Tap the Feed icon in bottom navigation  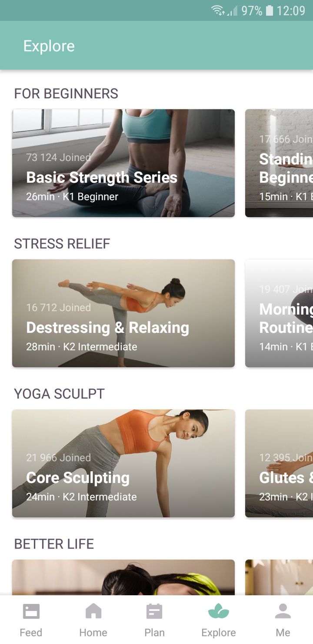tap(31, 611)
